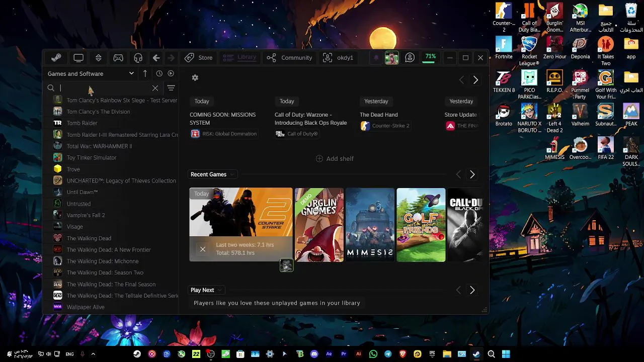Expand the Recent Games dropdown
This screenshot has width=644, height=362.
[x=213, y=174]
